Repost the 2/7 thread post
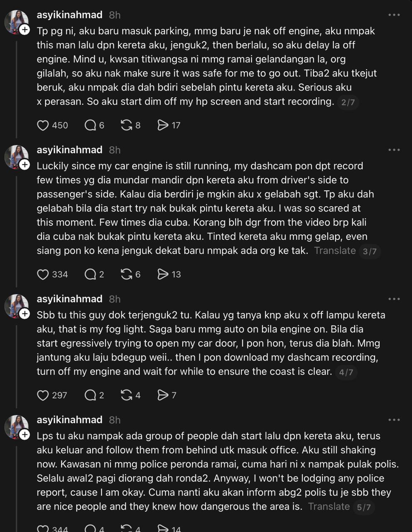The image size is (412, 532). pos(126,125)
